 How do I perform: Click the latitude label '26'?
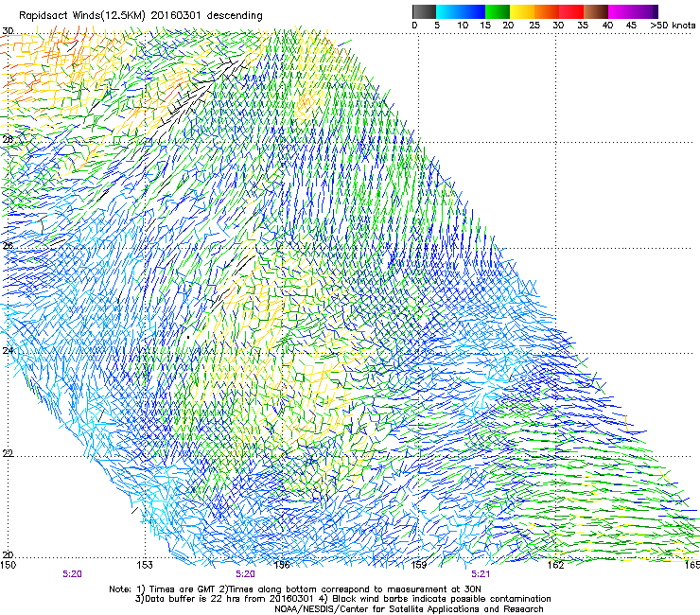pos(8,246)
